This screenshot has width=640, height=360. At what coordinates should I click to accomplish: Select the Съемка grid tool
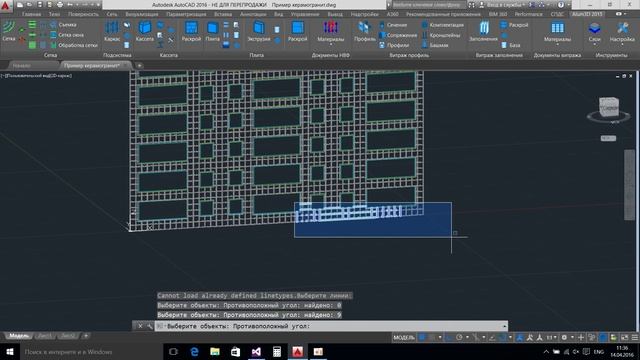click(x=63, y=25)
